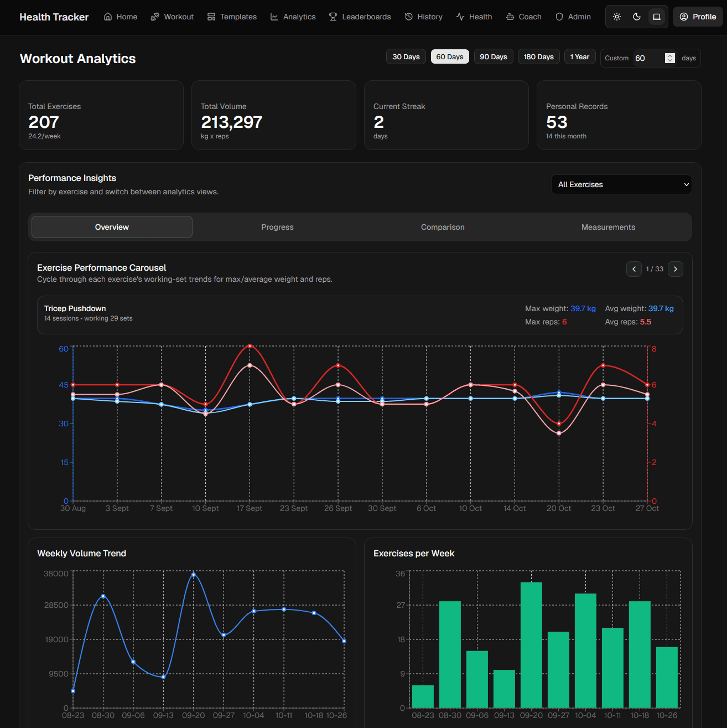Viewport: 727px width, 728px height.
Task: Click the 09-20 weekly volume peak point
Action: [194, 574]
